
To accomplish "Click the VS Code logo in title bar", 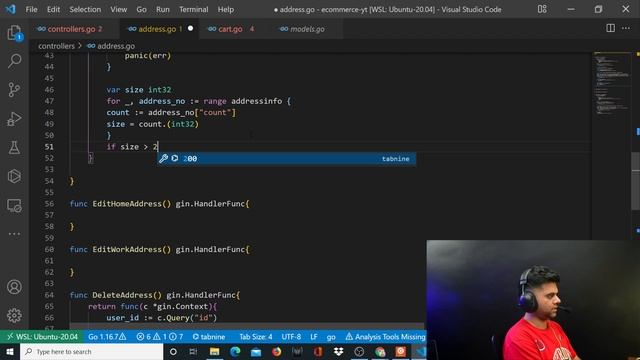I will click(10, 9).
